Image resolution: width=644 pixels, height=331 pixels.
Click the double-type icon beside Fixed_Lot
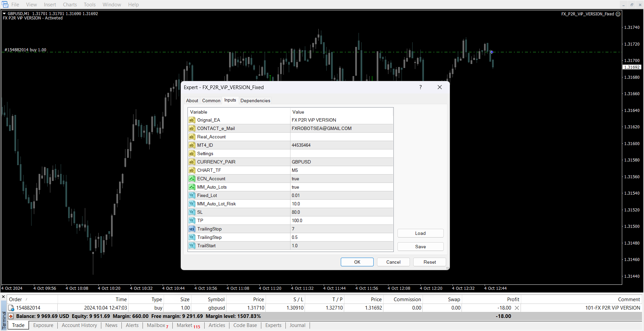[x=192, y=195]
